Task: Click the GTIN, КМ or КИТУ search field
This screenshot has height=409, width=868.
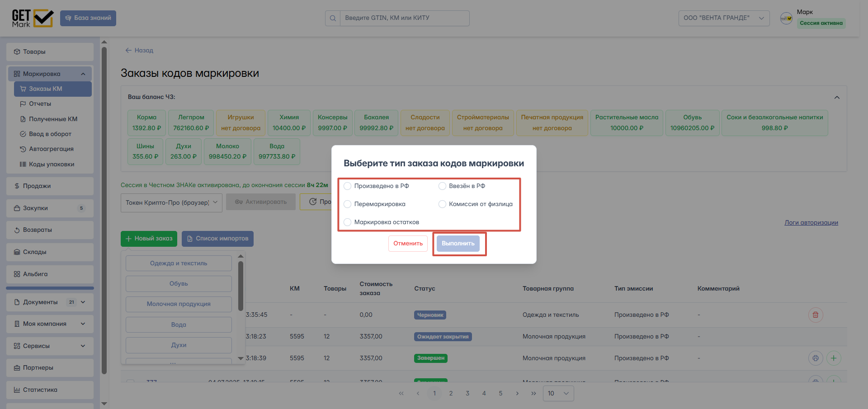Action: [x=404, y=19]
